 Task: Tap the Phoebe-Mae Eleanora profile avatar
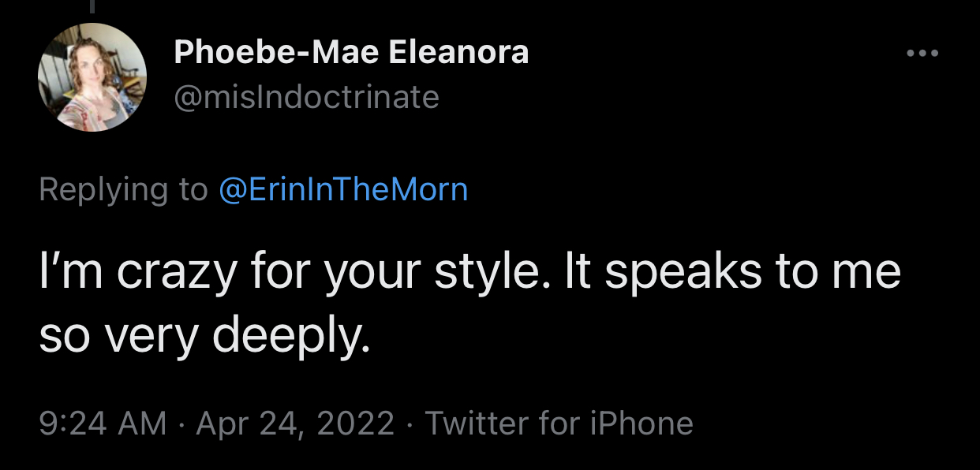tap(92, 76)
